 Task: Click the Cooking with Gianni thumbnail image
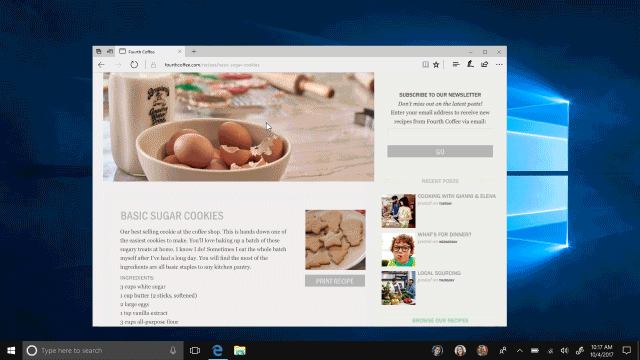[x=398, y=211]
